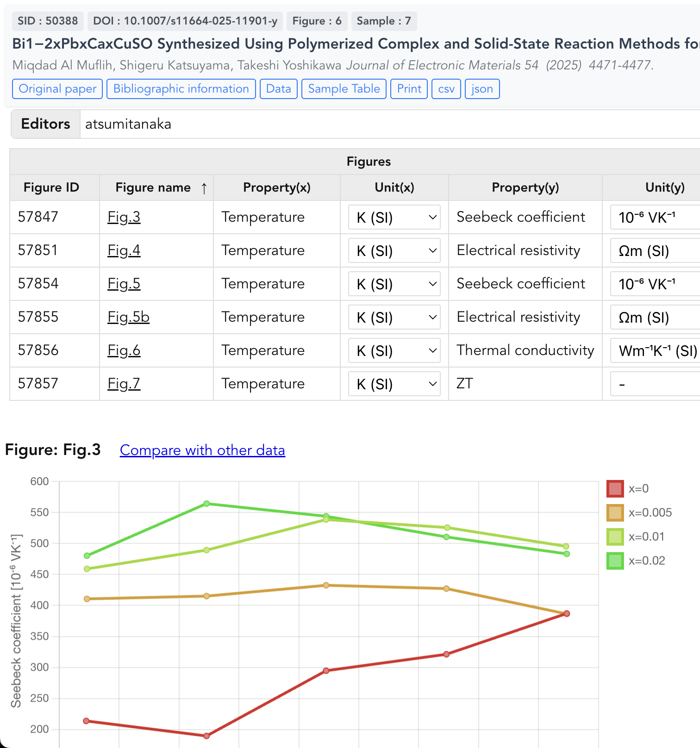Image resolution: width=700 pixels, height=748 pixels.
Task: Open Unit(x) dropdown for Fig.3 row
Action: [394, 217]
